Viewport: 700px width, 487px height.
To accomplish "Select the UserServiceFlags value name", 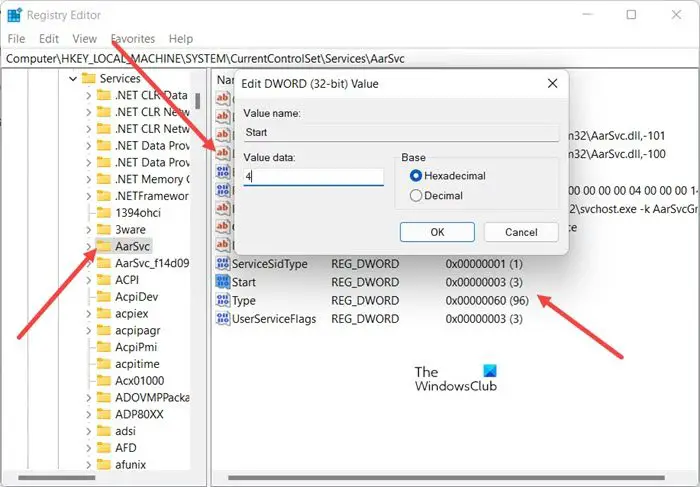I will [274, 319].
